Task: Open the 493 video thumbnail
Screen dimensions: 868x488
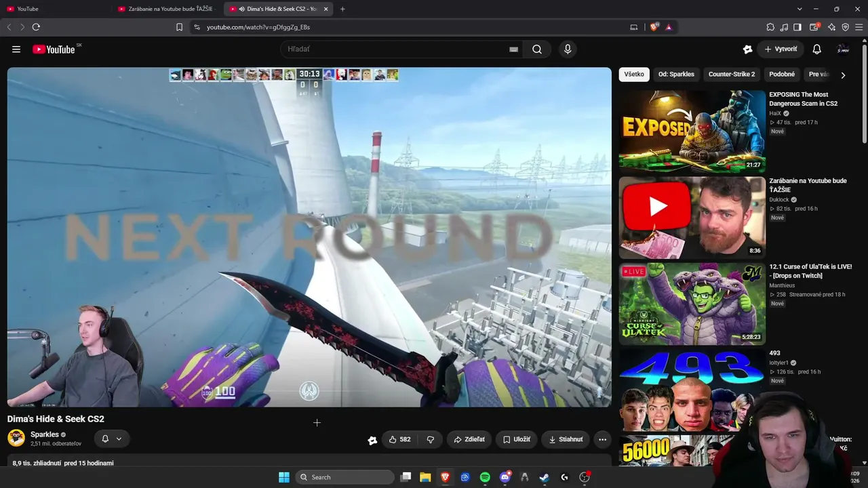Action: tap(692, 390)
